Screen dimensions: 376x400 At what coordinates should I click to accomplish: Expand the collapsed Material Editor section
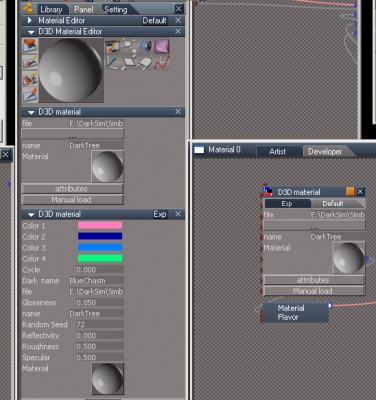coord(30,21)
